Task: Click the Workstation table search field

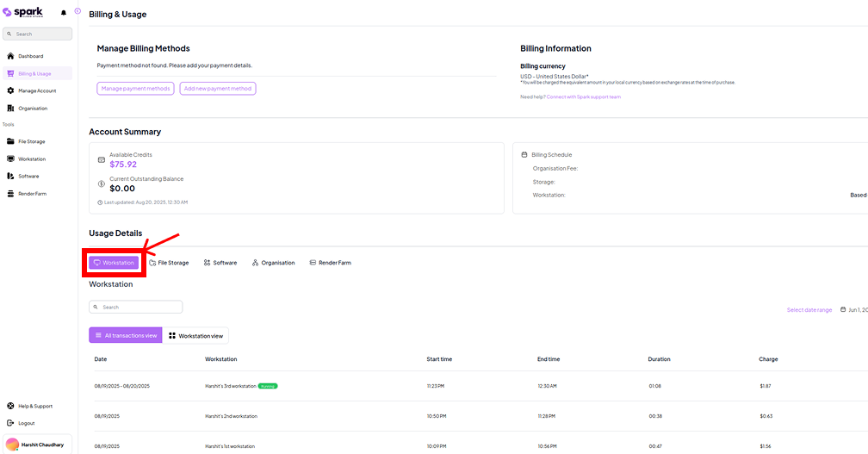Action: pos(136,307)
